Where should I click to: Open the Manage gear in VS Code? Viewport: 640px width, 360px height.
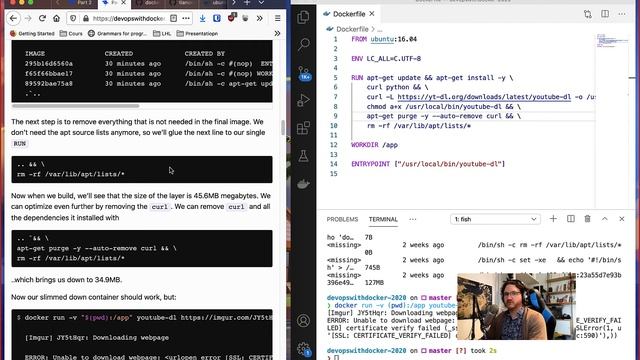304,349
